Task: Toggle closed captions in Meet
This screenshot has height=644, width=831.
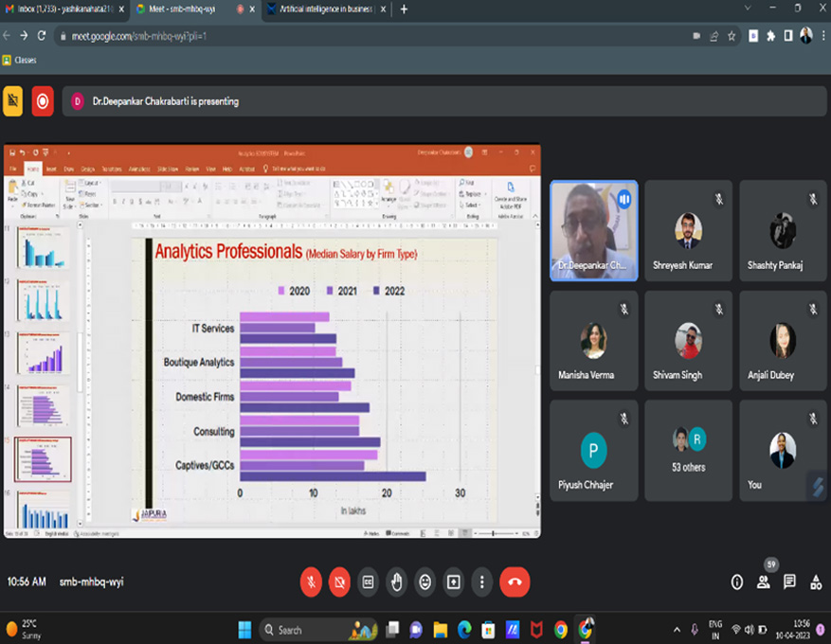Action: point(368,581)
